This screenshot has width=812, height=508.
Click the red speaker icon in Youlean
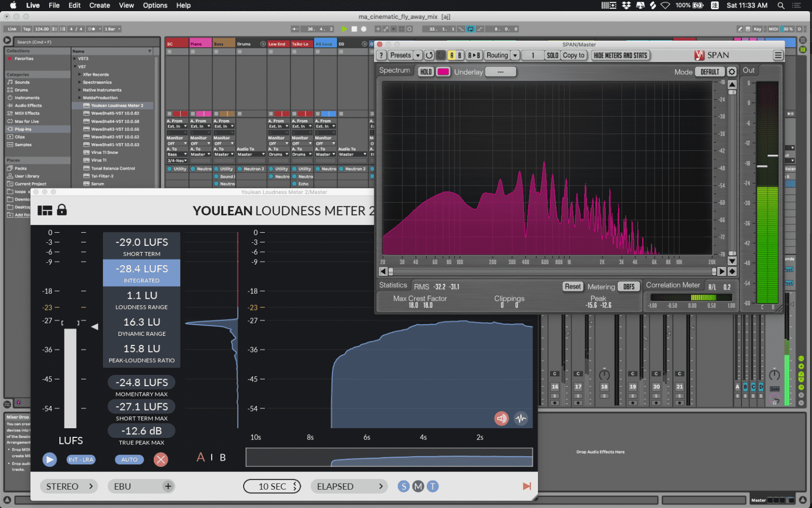(x=501, y=419)
